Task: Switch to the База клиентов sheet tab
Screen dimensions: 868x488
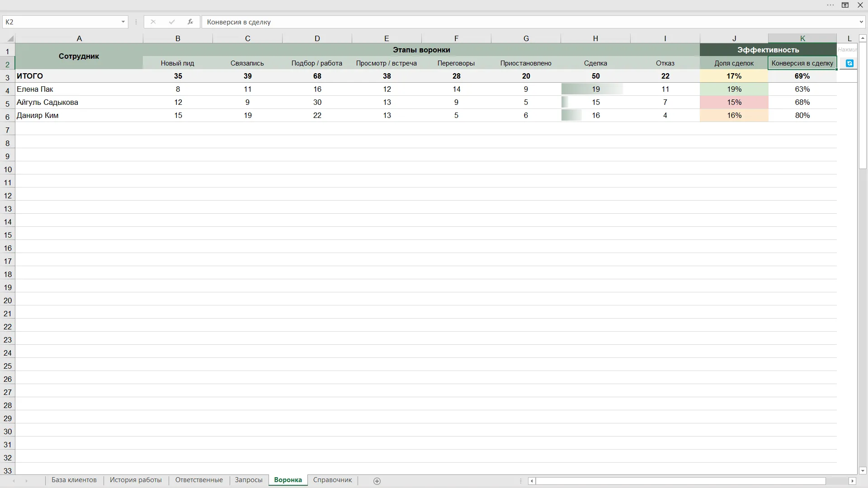Action: pyautogui.click(x=74, y=480)
